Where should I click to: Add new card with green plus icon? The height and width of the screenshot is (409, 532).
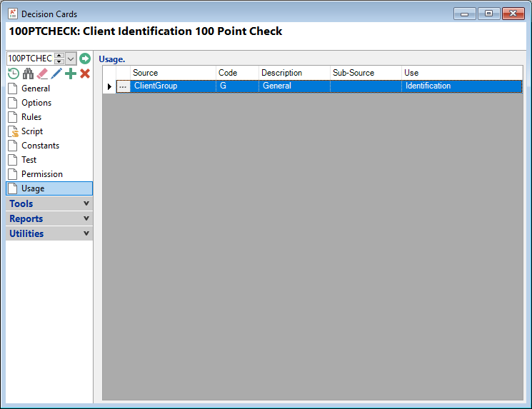click(71, 74)
